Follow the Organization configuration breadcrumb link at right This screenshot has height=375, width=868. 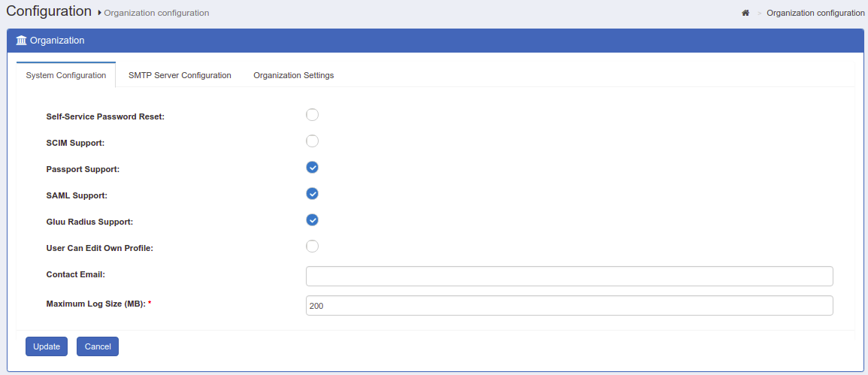[x=815, y=13]
